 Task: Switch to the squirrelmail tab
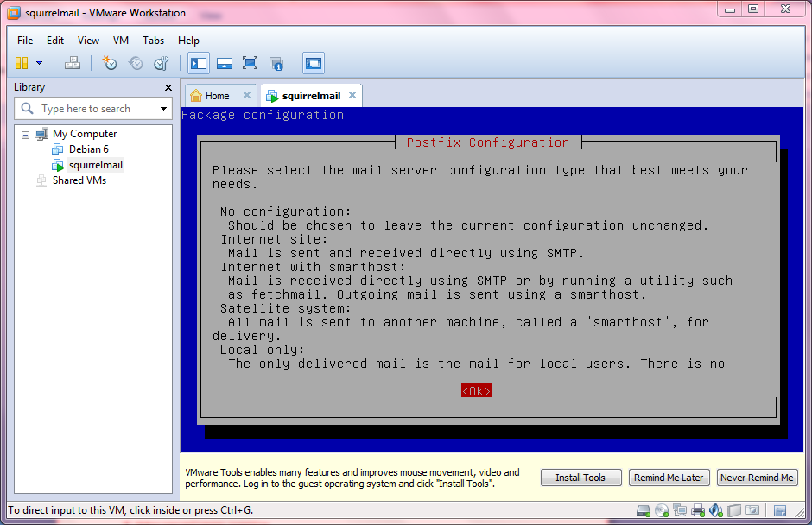[x=311, y=96]
